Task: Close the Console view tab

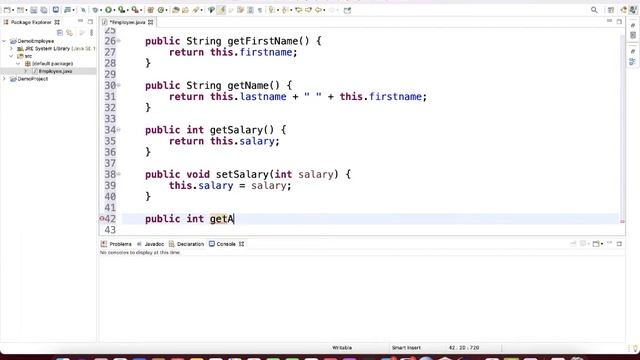Action: click(242, 244)
